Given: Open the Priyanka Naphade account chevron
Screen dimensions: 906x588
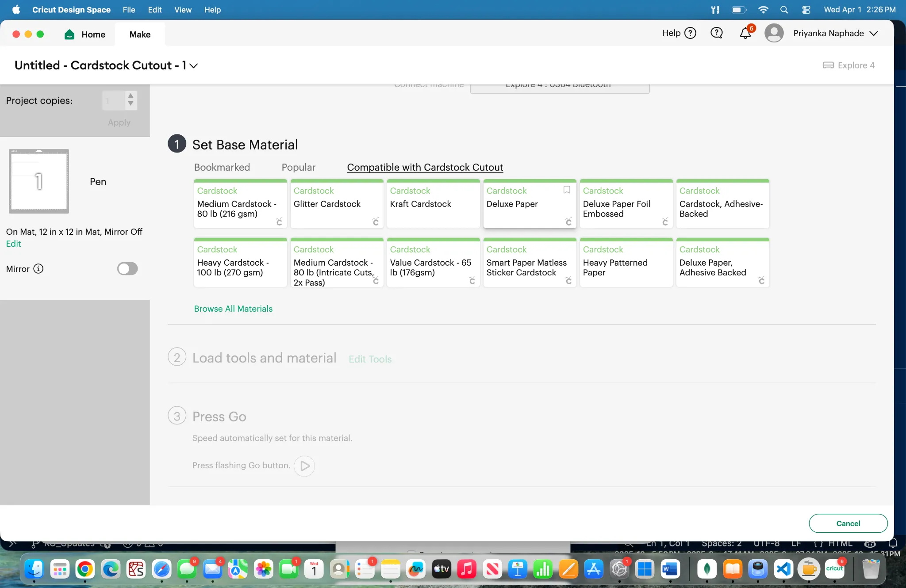Looking at the screenshot, I should tap(874, 34).
